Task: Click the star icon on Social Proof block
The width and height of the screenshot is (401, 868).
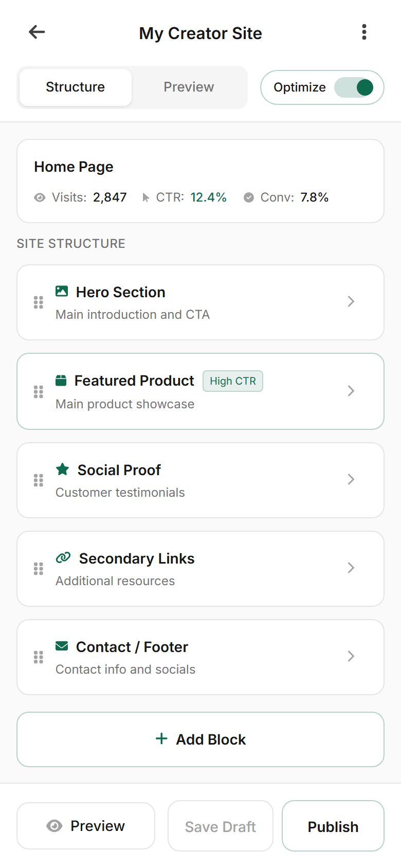Action: 63,468
